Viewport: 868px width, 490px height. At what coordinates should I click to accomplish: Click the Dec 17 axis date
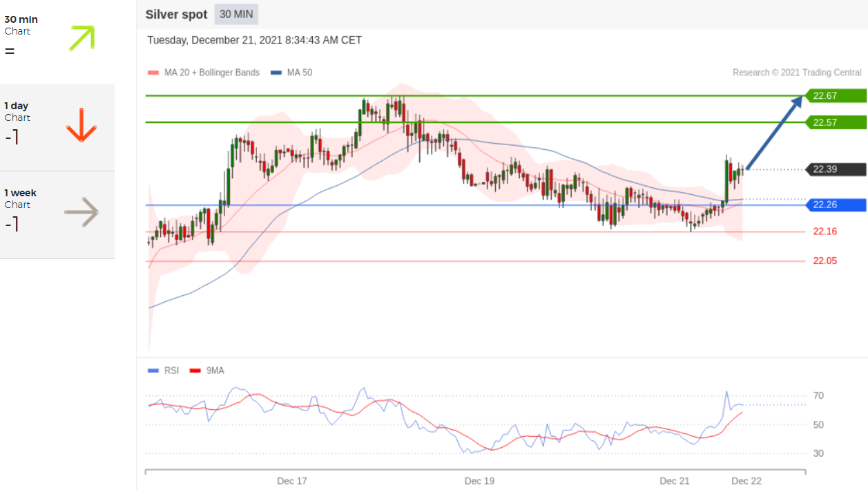click(291, 481)
